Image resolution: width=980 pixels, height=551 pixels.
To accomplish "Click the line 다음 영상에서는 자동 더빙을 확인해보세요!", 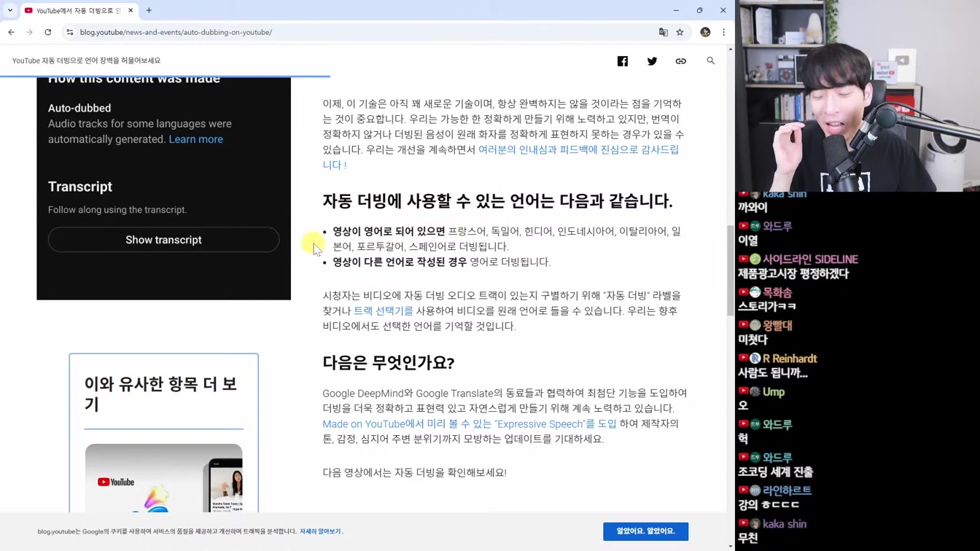I will click(414, 472).
